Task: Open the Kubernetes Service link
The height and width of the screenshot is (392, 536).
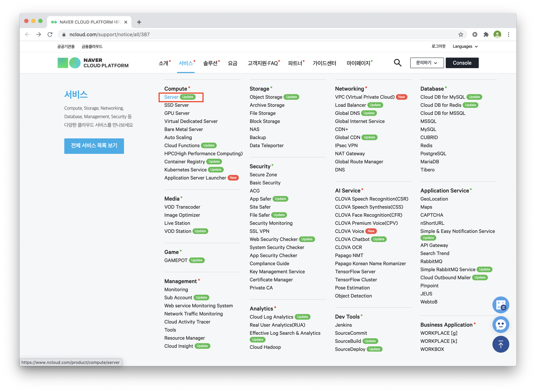Action: 185,170
